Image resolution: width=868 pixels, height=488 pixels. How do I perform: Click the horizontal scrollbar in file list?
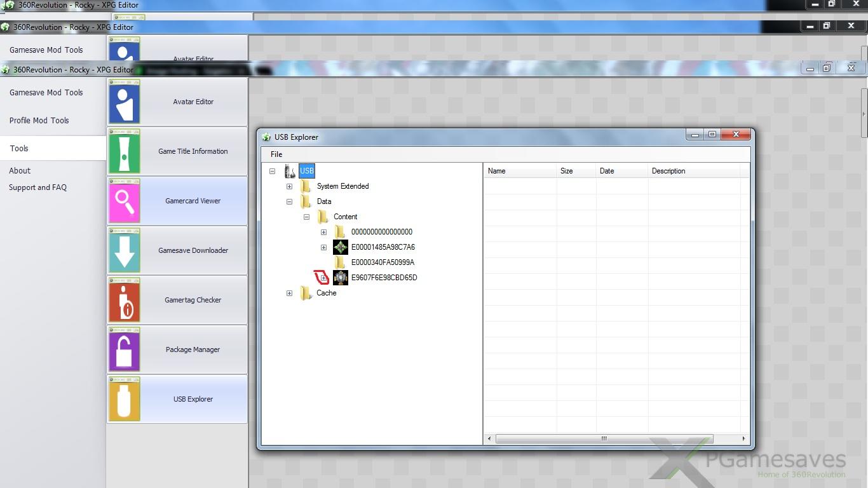point(604,438)
